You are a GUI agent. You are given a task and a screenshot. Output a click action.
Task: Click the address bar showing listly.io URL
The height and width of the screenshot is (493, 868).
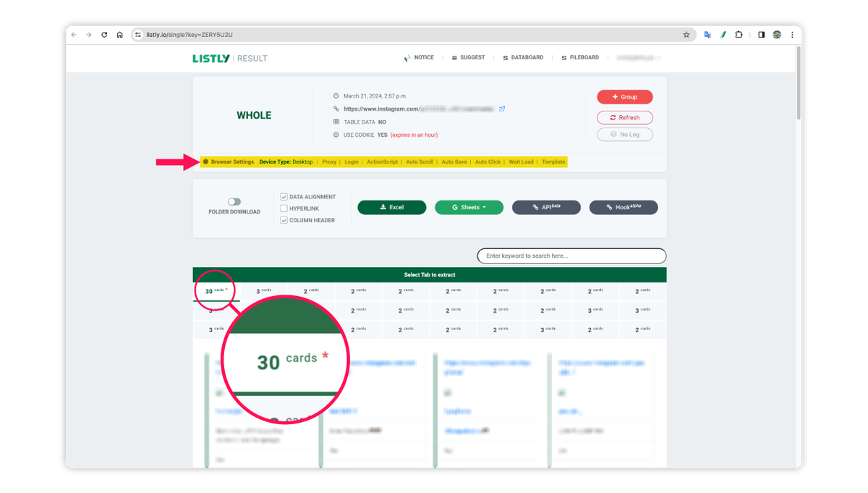click(412, 35)
